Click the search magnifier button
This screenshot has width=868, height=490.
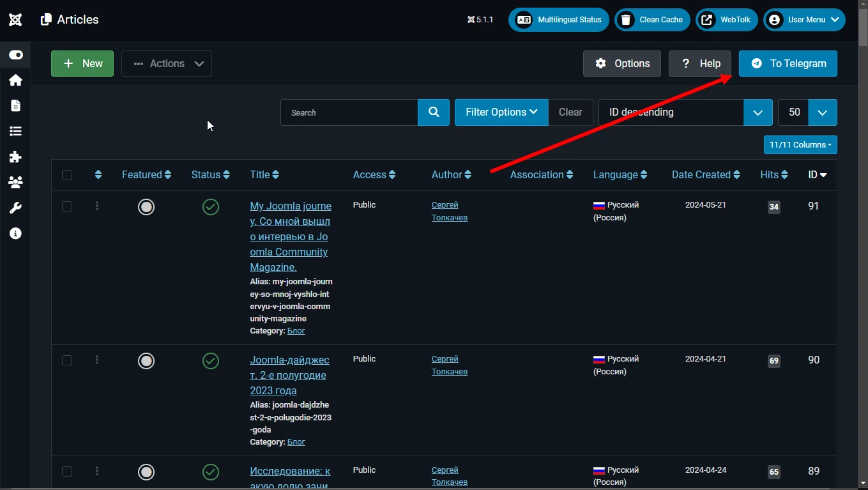tap(434, 112)
